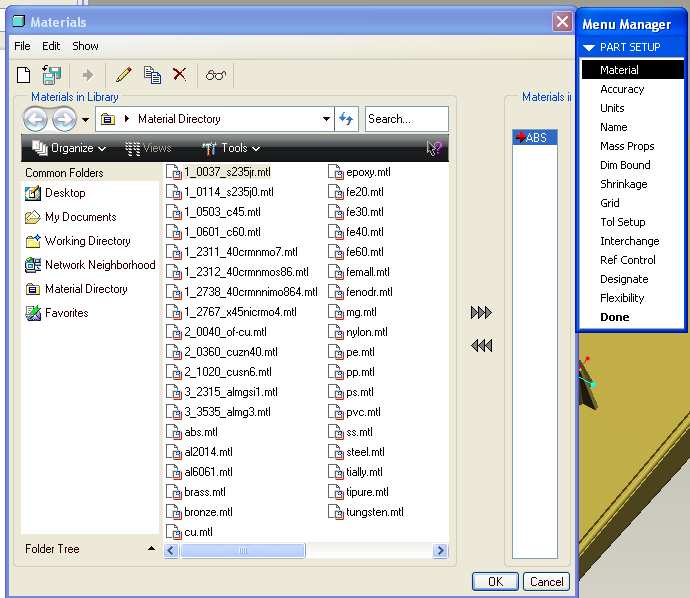The image size is (690, 598).
Task: Click the glasses show material icon
Action: [216, 75]
